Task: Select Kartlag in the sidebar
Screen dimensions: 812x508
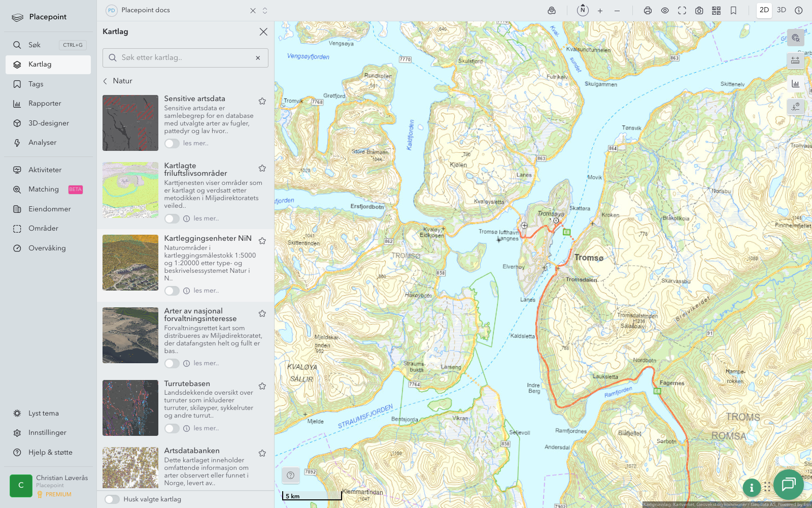Action: coord(48,65)
